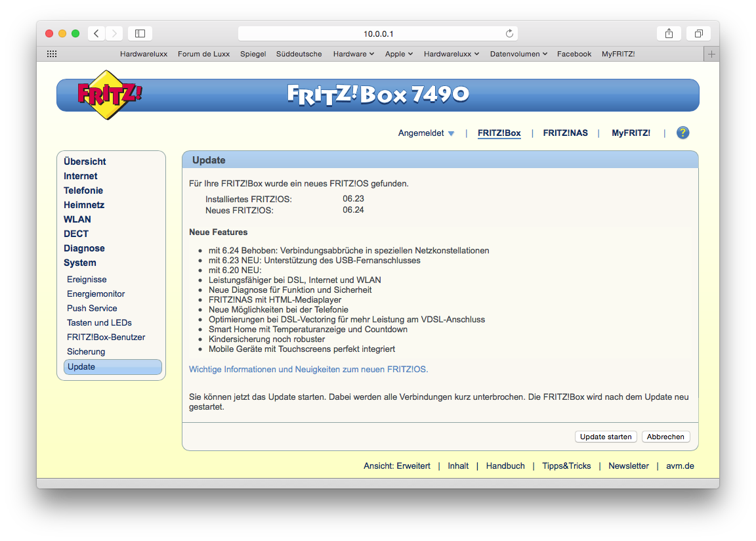Open the Internet menu section

[81, 176]
